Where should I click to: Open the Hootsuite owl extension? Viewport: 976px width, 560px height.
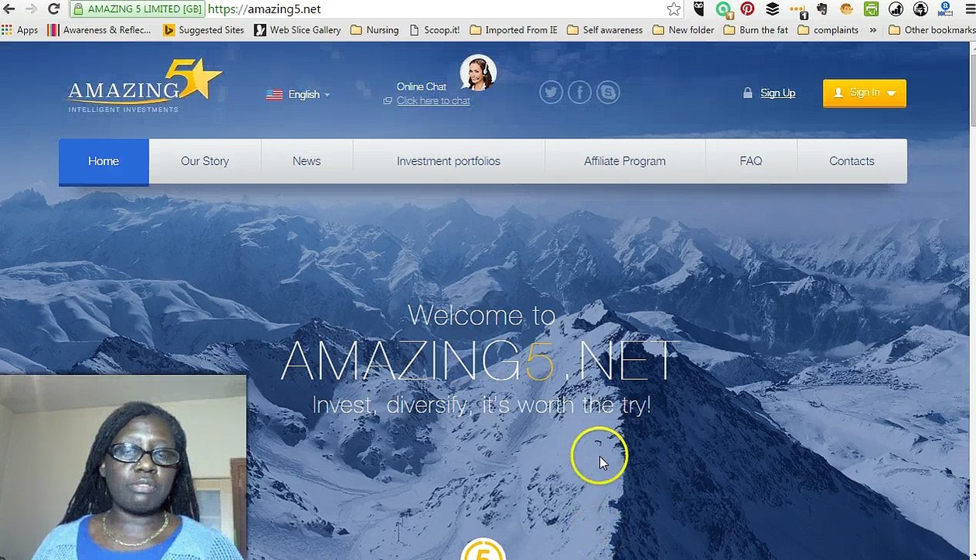pos(698,9)
